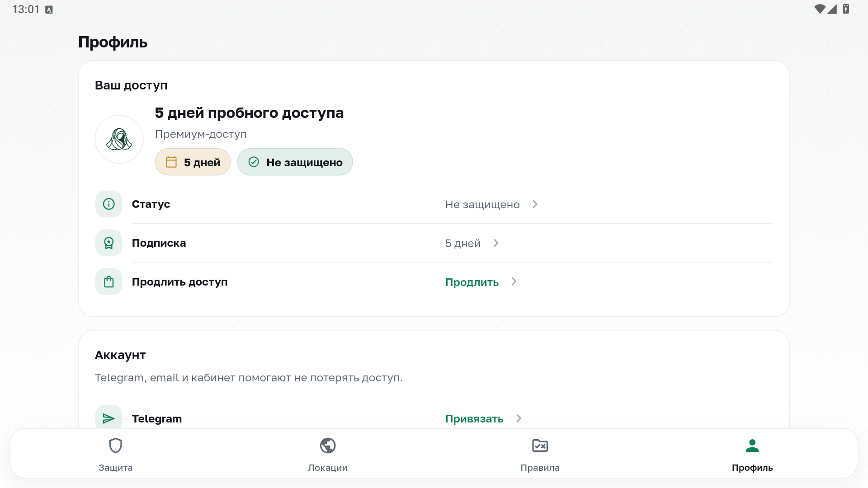Select the Профиль tab label
The image size is (868, 488).
pyautogui.click(x=752, y=468)
